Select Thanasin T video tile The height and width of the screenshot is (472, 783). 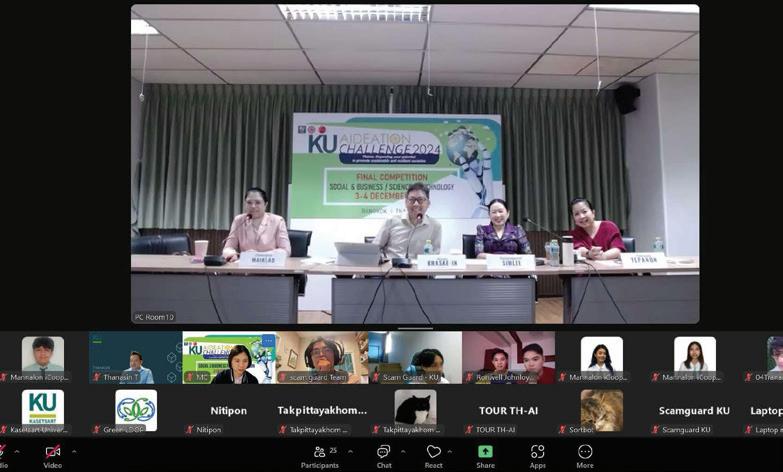(x=135, y=358)
